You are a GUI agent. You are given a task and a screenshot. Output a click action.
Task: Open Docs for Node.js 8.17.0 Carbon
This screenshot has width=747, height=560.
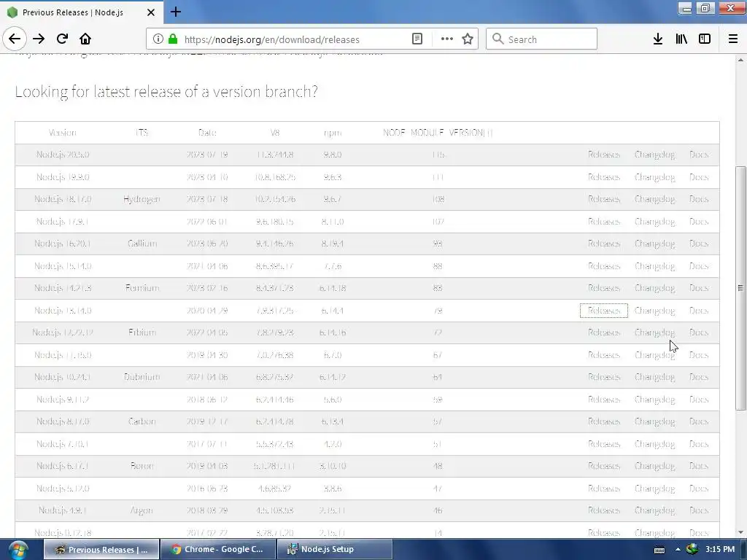[698, 421]
